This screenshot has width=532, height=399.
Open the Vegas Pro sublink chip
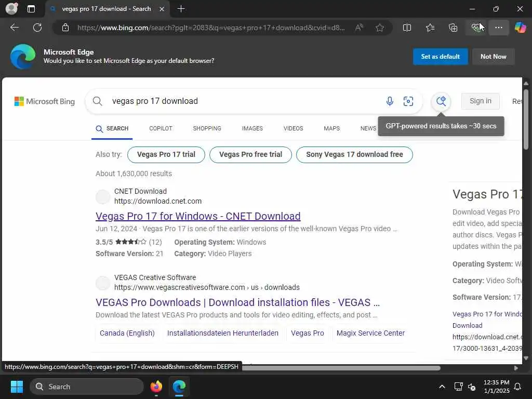click(308, 333)
